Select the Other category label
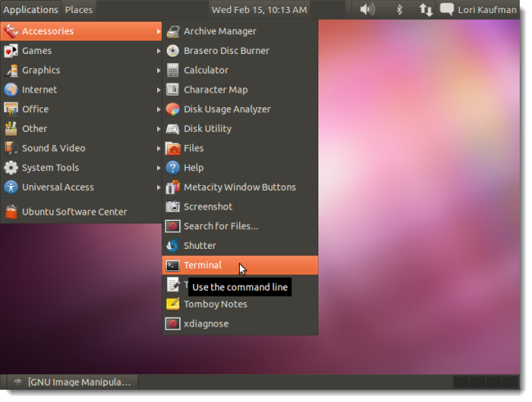The image size is (532, 402). [x=34, y=129]
